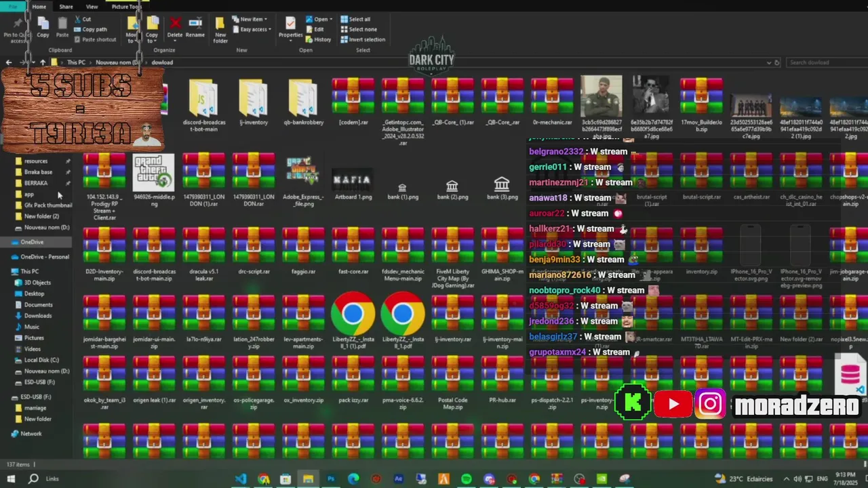This screenshot has height=488, width=868.
Task: Select the bank (3).png file
Action: [502, 186]
